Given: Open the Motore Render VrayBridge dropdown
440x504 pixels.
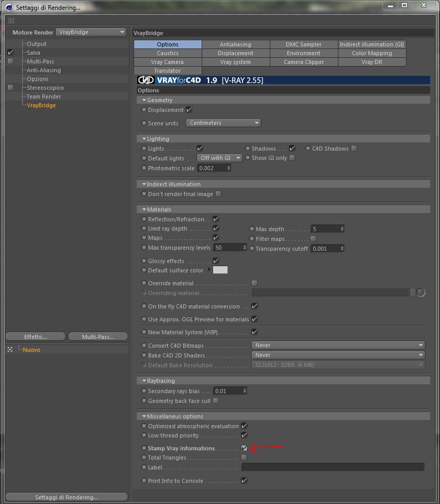Looking at the screenshot, I should pos(91,32).
